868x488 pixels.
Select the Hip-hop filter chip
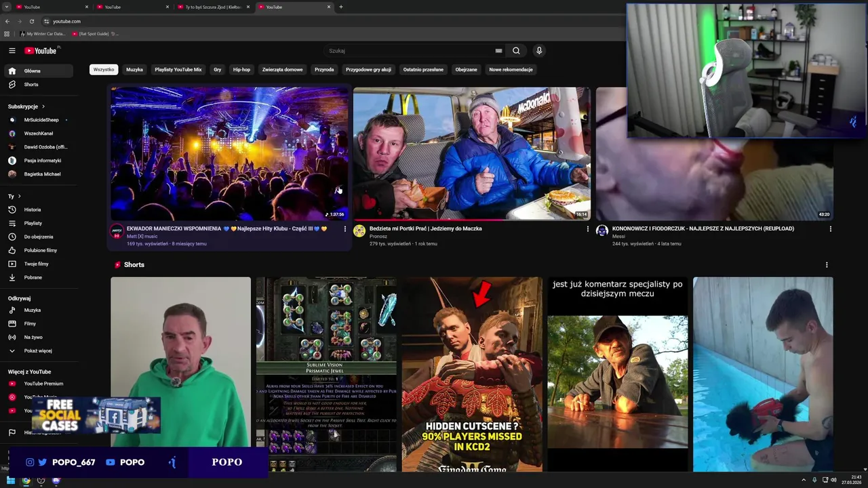[x=241, y=70]
